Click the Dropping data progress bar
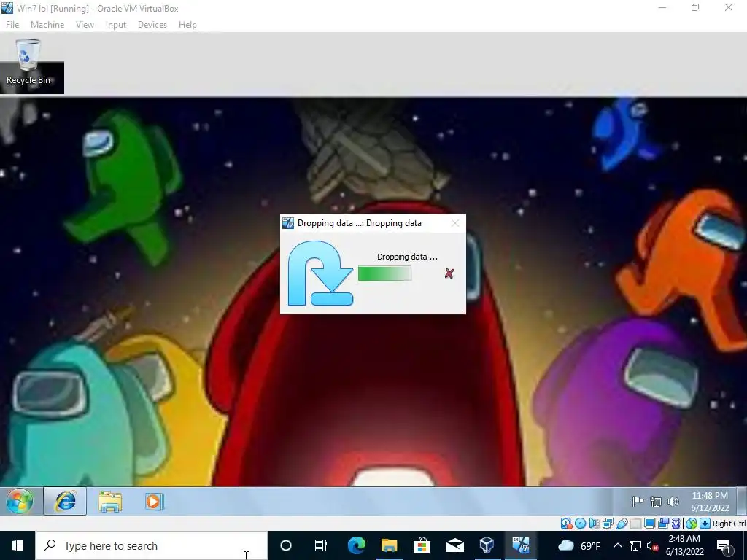 (384, 273)
